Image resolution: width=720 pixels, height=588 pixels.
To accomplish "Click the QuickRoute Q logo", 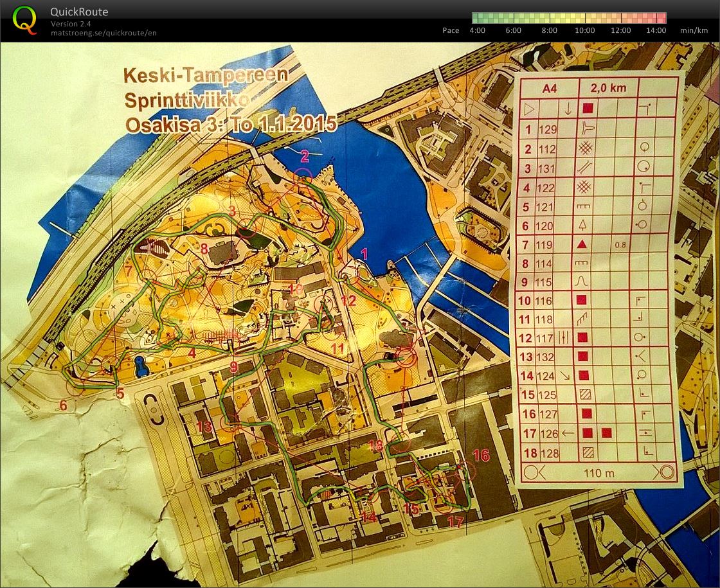I will [23, 18].
